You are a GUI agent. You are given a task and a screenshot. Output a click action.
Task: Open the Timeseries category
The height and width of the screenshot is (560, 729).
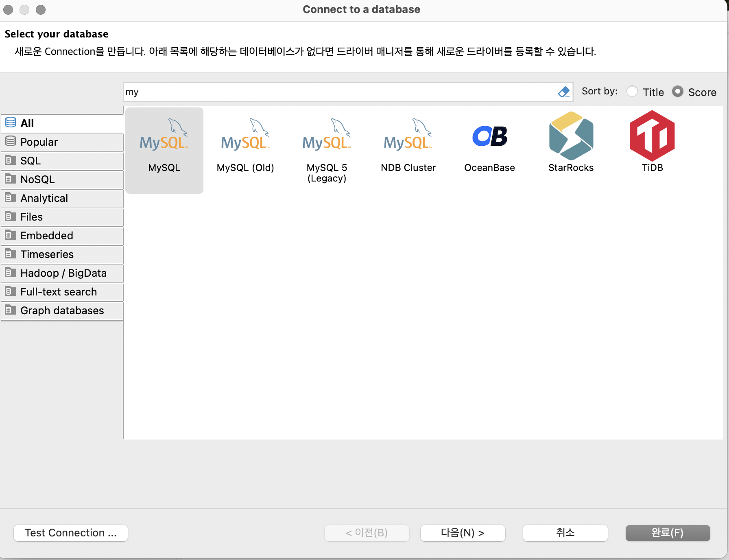pos(62,254)
